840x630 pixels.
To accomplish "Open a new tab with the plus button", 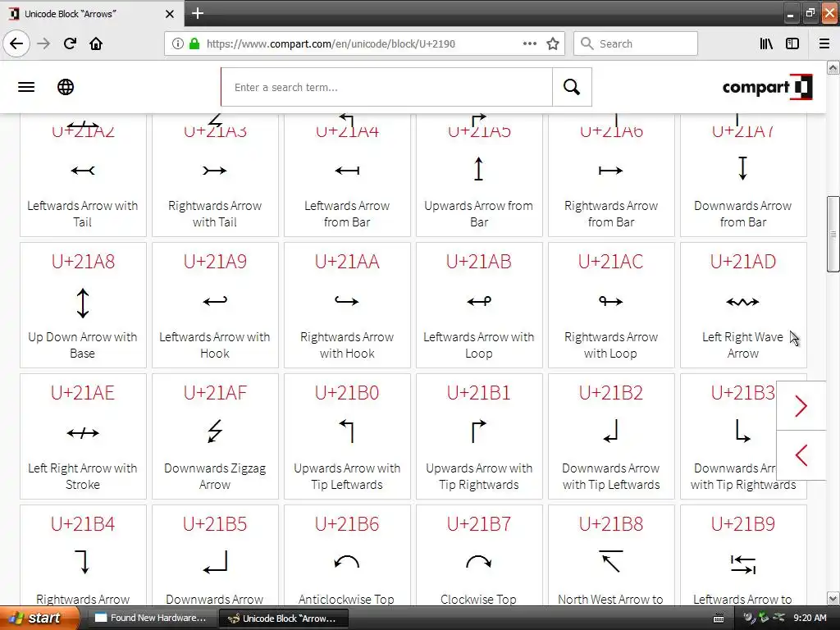I will pos(198,13).
